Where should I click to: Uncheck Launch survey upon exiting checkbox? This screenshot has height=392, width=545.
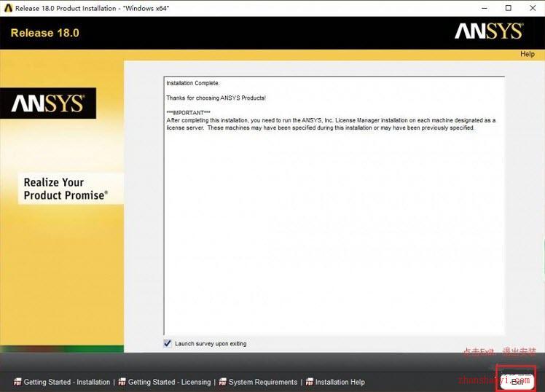[168, 343]
